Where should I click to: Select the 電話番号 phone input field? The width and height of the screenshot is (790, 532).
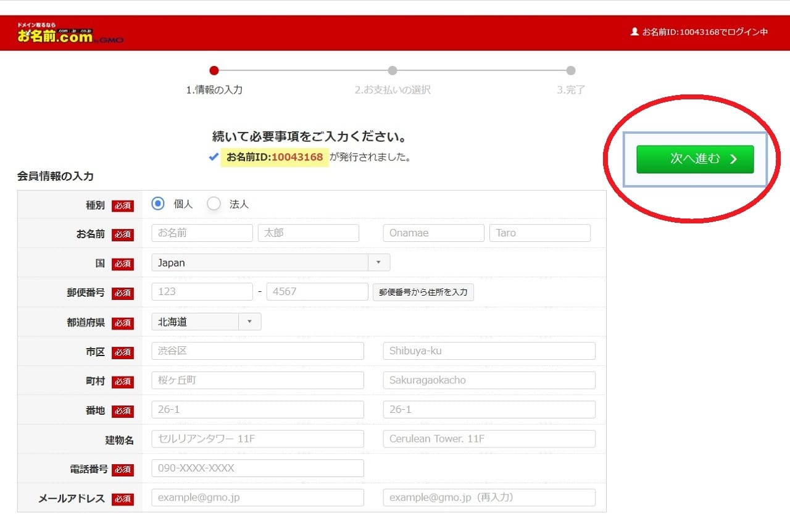click(x=257, y=468)
